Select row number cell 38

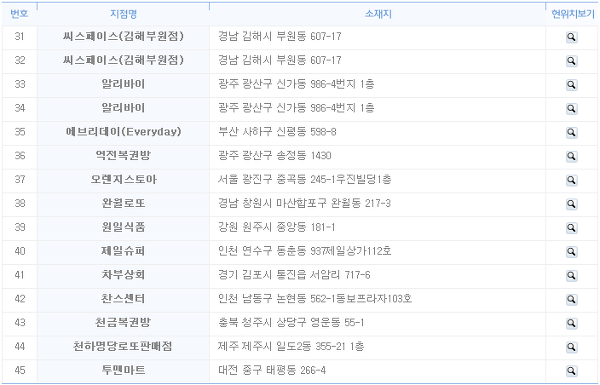point(20,203)
